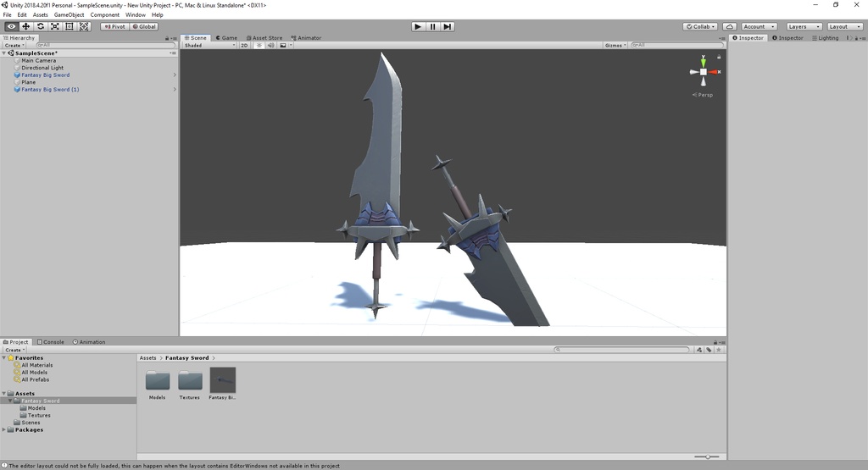Image resolution: width=868 pixels, height=470 pixels.
Task: Click the Project panel lock icon
Action: 715,342
